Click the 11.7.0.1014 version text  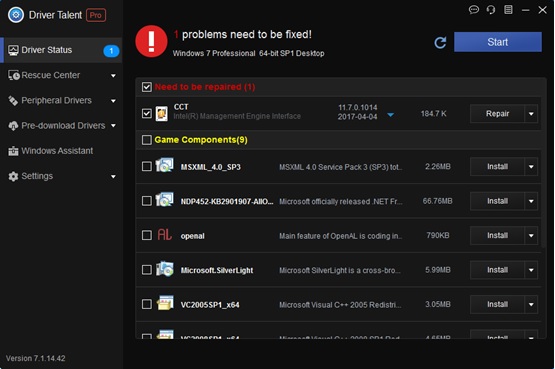click(357, 108)
